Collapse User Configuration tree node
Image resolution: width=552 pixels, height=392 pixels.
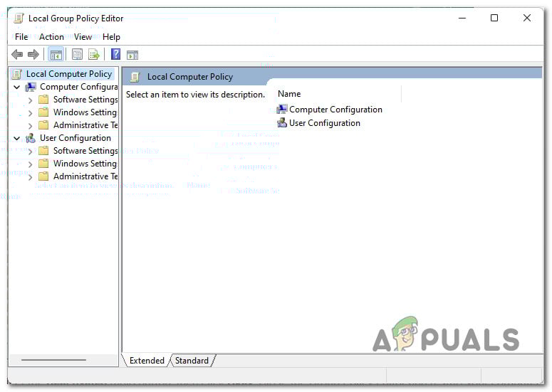point(16,138)
